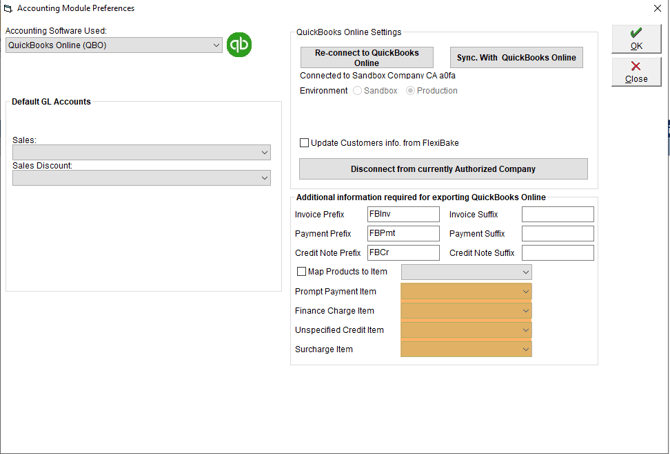
Task: Click the Close button with red X
Action: click(636, 72)
